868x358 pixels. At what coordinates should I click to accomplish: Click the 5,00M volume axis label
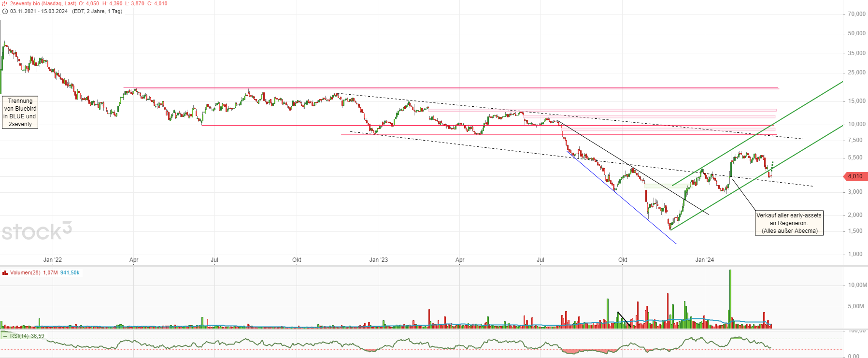[x=856, y=306]
